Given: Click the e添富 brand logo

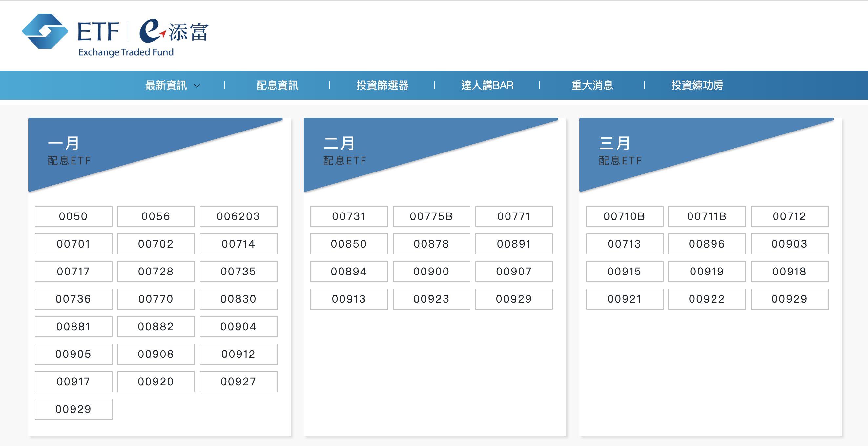Looking at the screenshot, I should (174, 31).
